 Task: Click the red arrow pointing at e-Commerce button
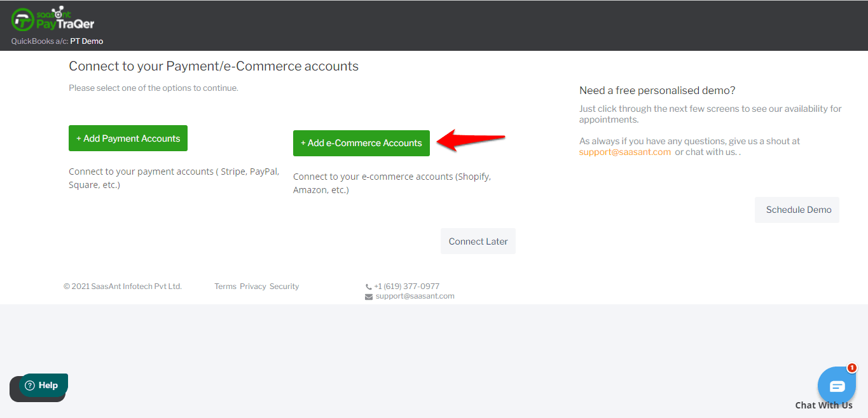pos(471,140)
